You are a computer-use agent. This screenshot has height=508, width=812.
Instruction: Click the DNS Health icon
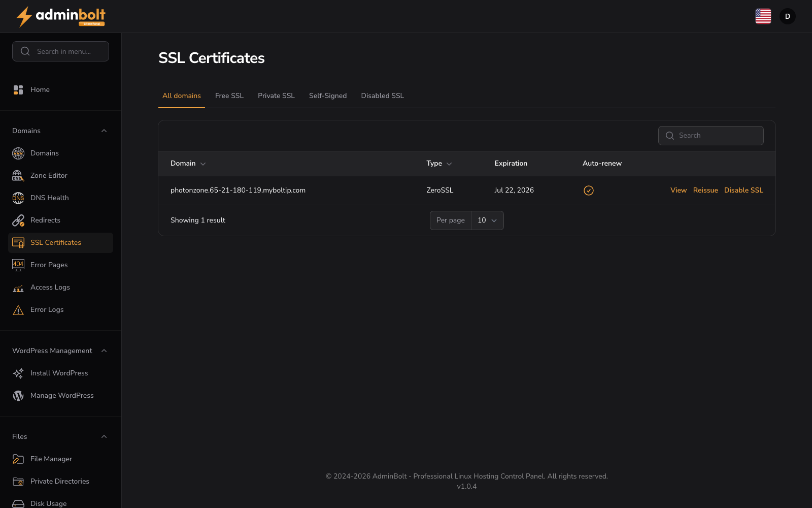[x=18, y=198]
